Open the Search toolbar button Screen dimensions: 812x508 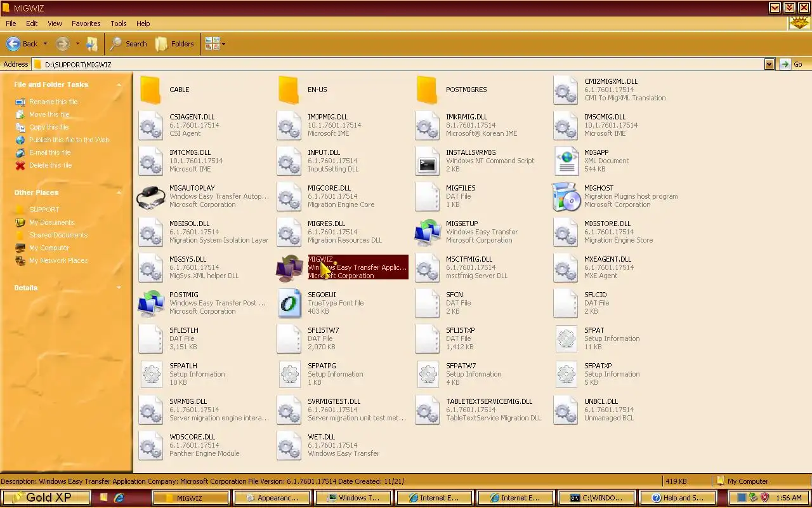pyautogui.click(x=128, y=44)
